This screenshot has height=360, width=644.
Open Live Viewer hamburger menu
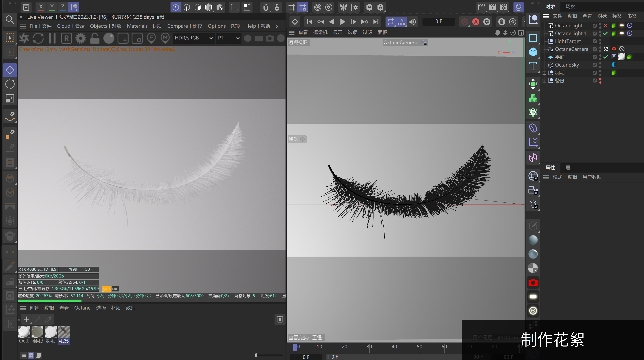click(23, 26)
